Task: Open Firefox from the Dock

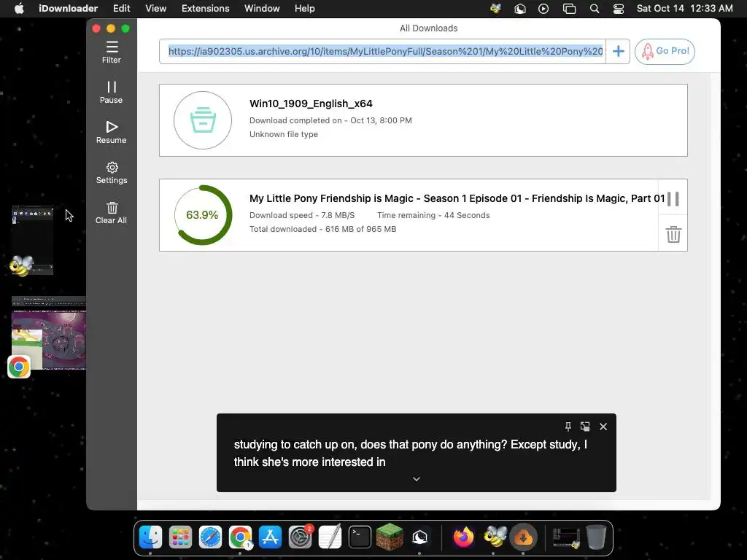Action: tap(463, 537)
